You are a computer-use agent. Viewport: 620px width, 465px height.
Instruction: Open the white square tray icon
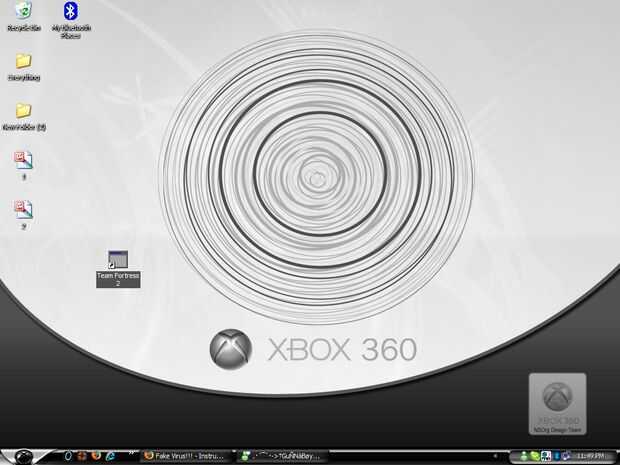coord(546,456)
